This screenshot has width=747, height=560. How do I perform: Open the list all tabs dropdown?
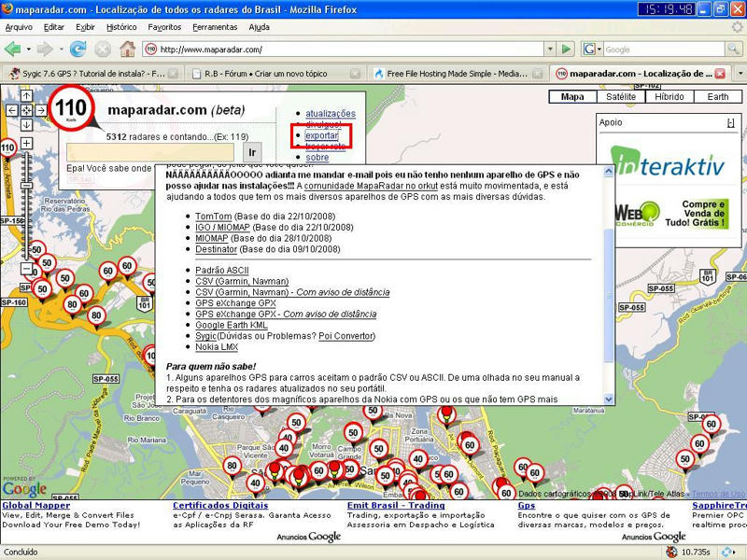coord(740,74)
